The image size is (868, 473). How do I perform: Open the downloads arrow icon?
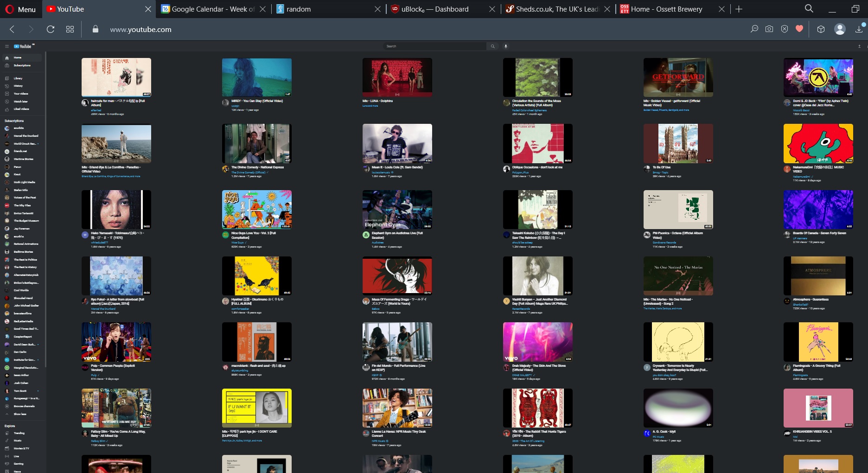(x=859, y=29)
